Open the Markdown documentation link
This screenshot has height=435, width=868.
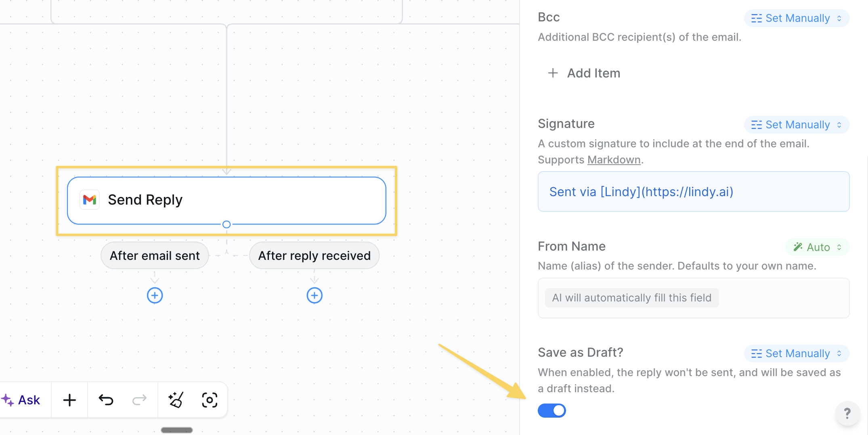click(x=614, y=159)
